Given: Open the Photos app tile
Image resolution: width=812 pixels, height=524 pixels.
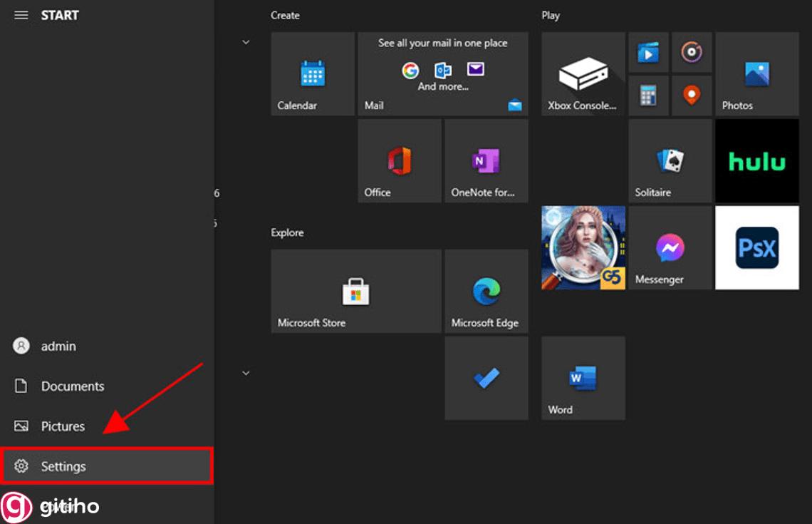Looking at the screenshot, I should click(756, 74).
